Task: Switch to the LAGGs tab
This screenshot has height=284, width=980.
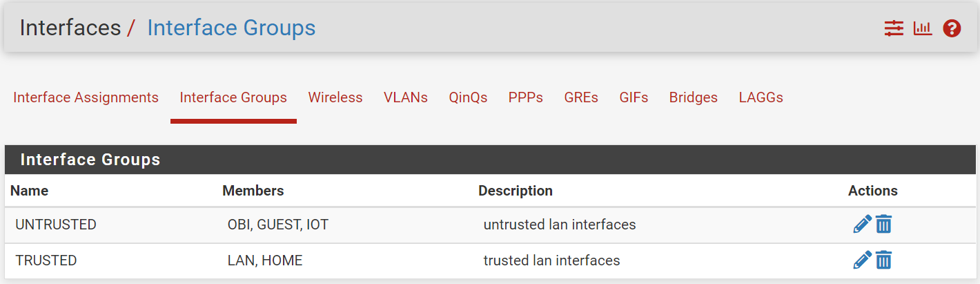Action: point(761,97)
